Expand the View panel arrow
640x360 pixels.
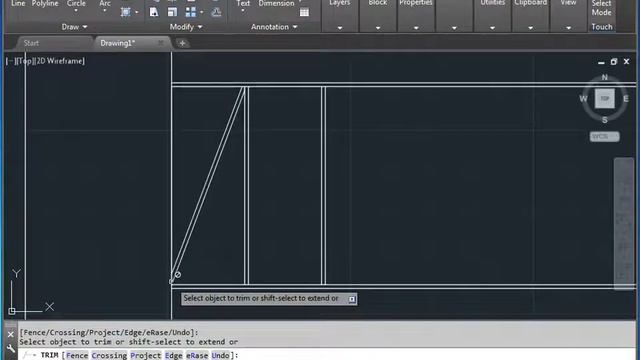pyautogui.click(x=568, y=28)
